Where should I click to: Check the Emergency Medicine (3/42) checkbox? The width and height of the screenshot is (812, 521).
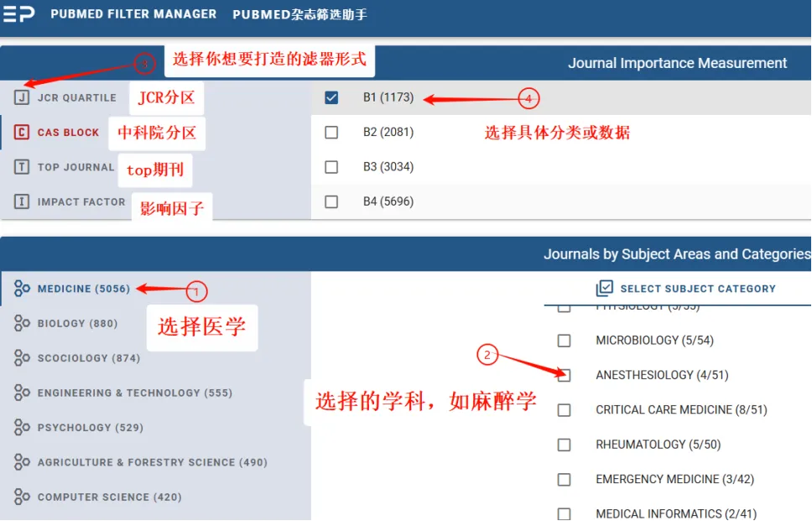click(x=564, y=480)
